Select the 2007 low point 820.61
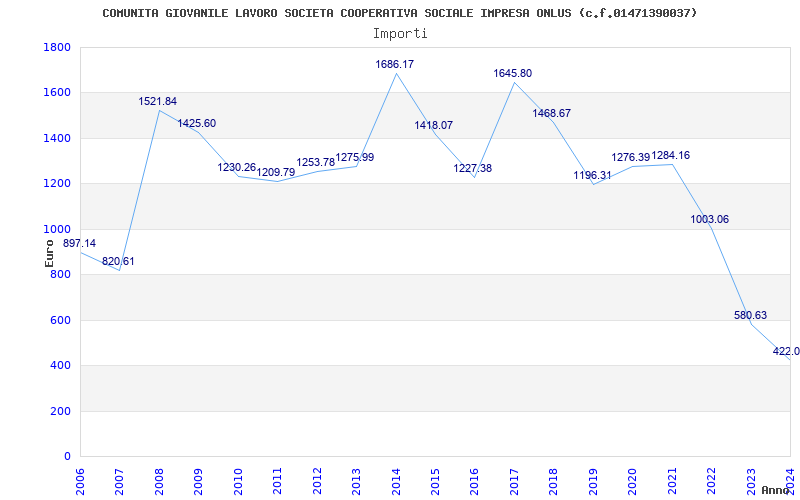Screen dimensions: 800x500 pos(118,262)
